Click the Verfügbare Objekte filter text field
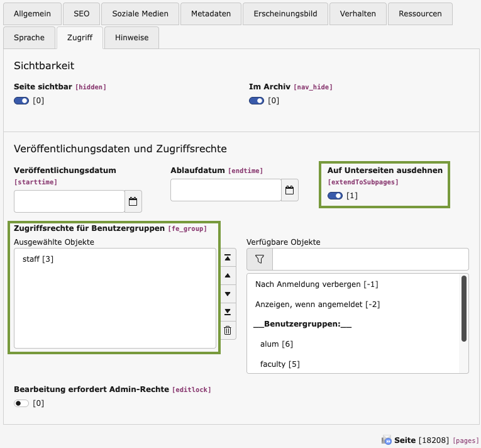This screenshot has height=448, width=481. pos(370,259)
